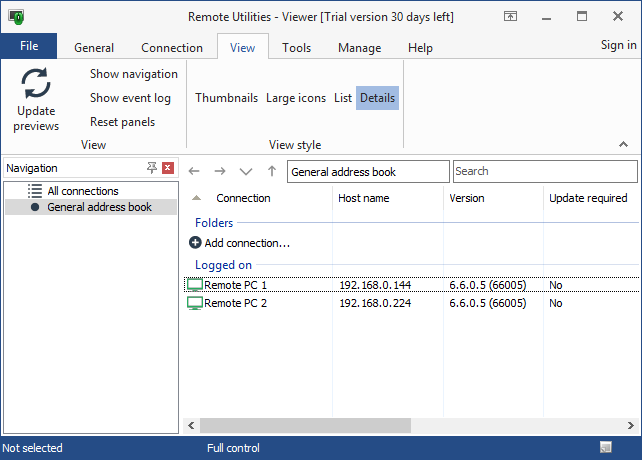Sort by Host name column header
The height and width of the screenshot is (460, 642).
pos(364,198)
